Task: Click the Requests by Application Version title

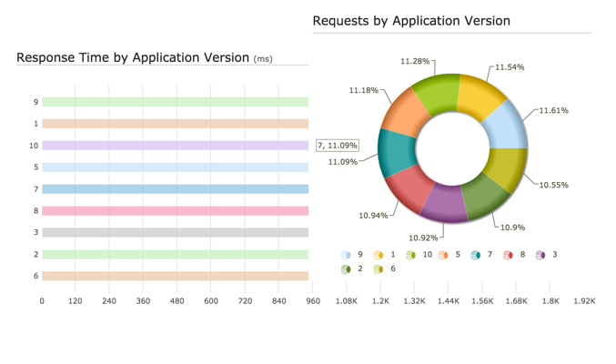Action: (411, 21)
